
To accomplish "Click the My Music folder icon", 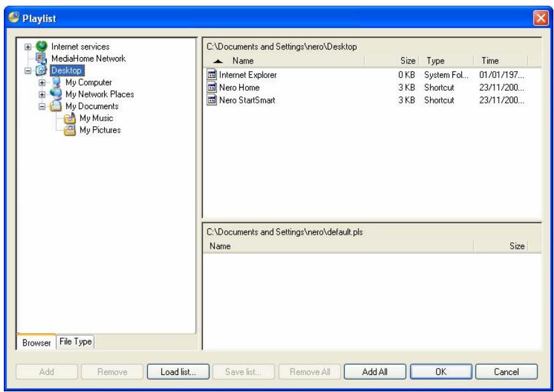I will click(70, 118).
